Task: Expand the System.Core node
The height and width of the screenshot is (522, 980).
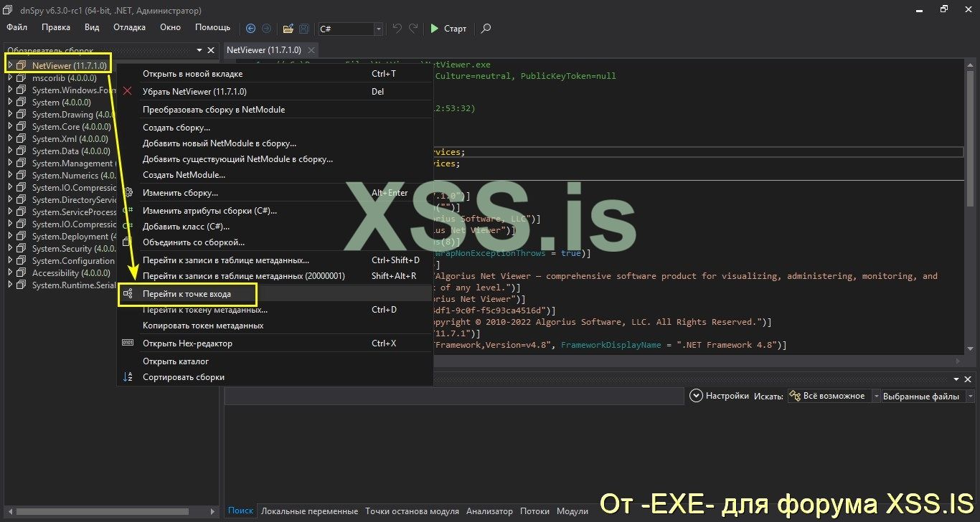Action: tap(10, 126)
